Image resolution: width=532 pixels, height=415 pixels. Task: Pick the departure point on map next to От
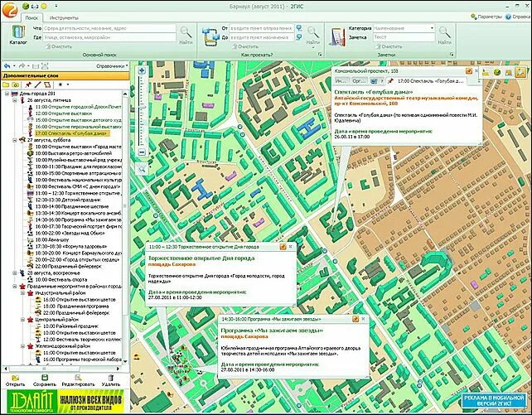coord(299,28)
